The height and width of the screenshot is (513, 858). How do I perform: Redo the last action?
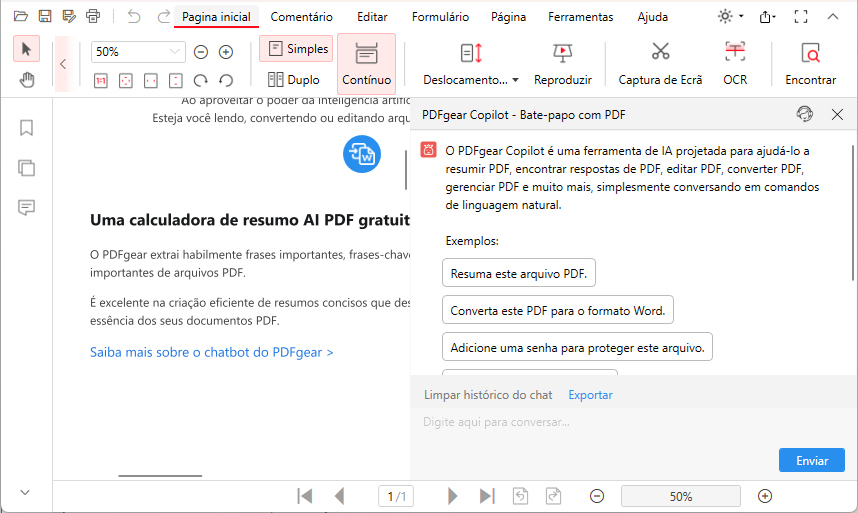pos(163,16)
